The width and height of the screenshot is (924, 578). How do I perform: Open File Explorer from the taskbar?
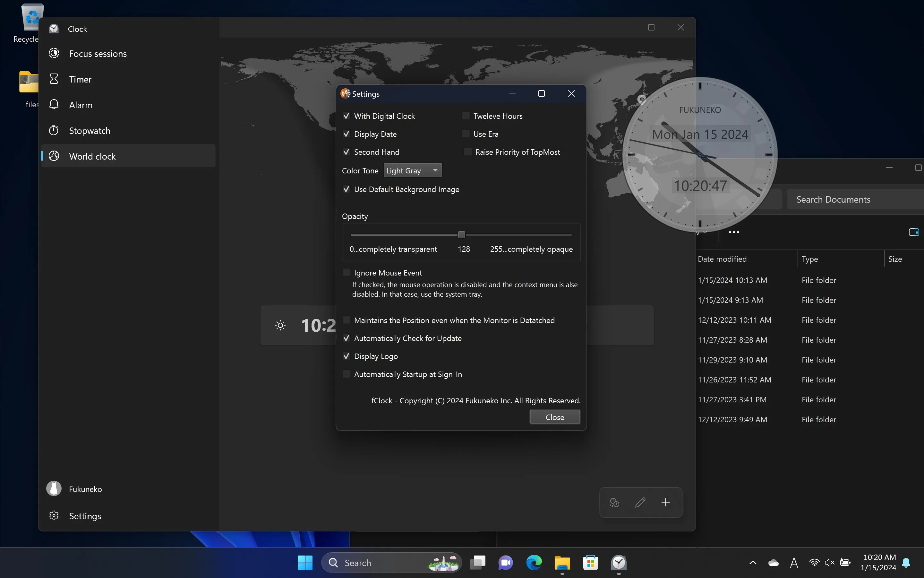[x=562, y=563]
